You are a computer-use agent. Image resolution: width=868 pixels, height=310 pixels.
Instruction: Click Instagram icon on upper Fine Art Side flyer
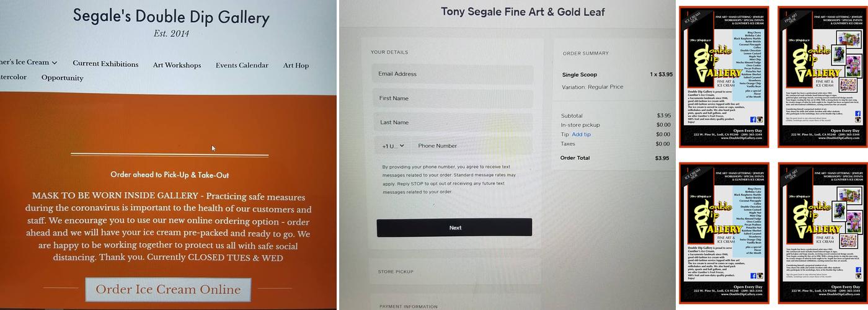pos(858,120)
